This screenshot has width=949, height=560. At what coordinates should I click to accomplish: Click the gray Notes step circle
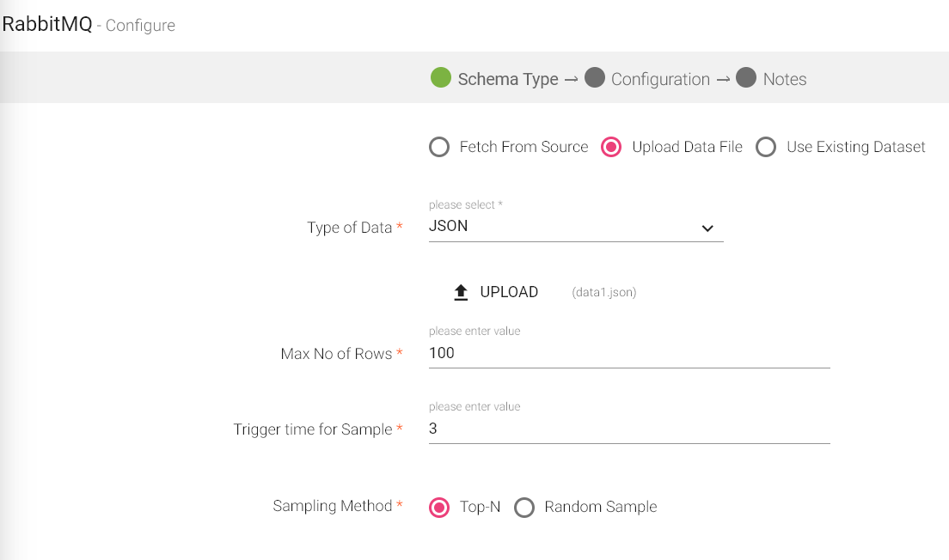pyautogui.click(x=746, y=79)
